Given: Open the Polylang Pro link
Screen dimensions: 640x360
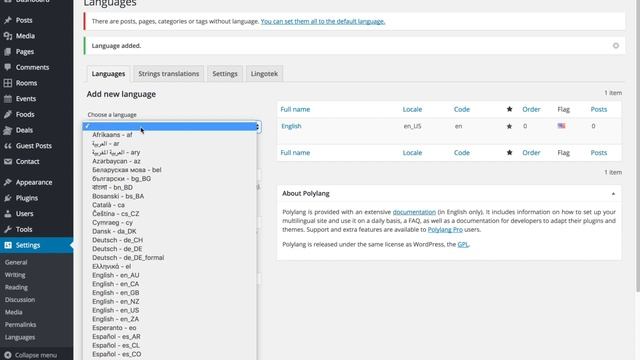Looking at the screenshot, I should point(445,229).
